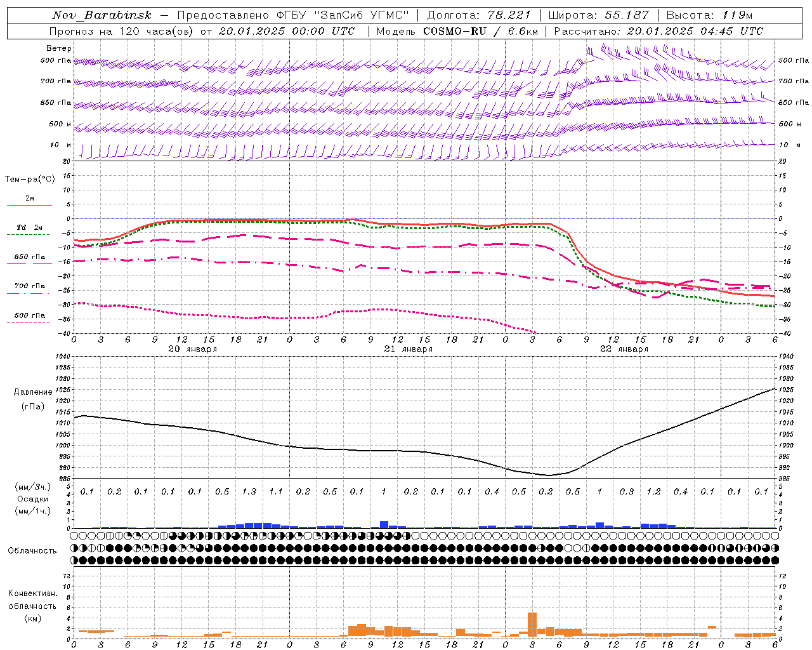This screenshot has height=650, width=812.
Task: Click the '20 января' date label
Action: [x=192, y=348]
